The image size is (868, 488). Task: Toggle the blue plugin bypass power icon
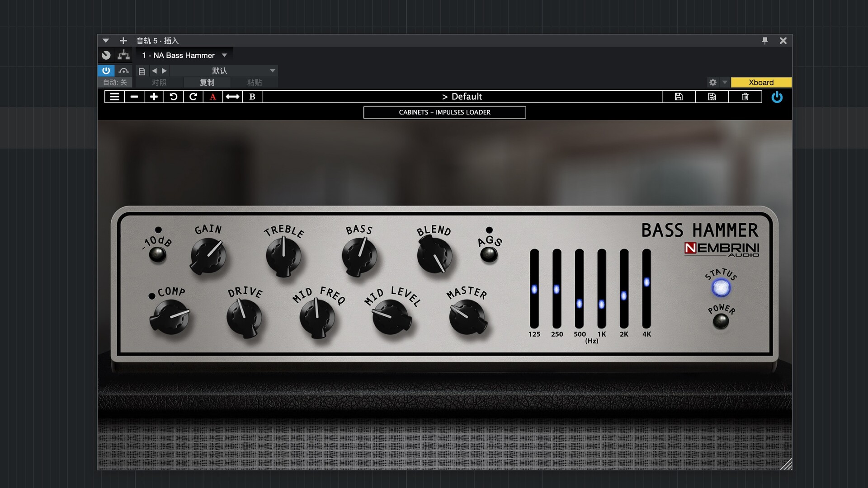777,97
